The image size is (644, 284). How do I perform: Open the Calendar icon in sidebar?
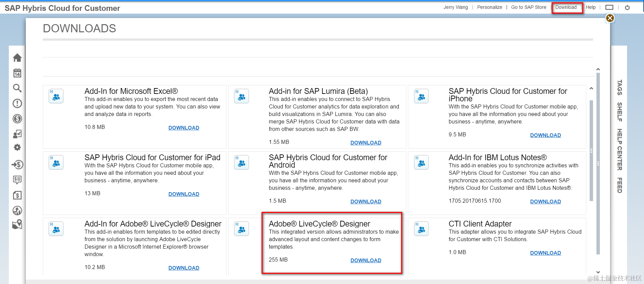click(17, 73)
